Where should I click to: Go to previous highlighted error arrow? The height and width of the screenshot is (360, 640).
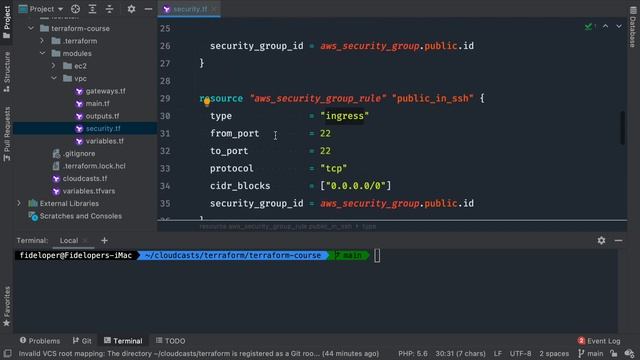(x=606, y=26)
